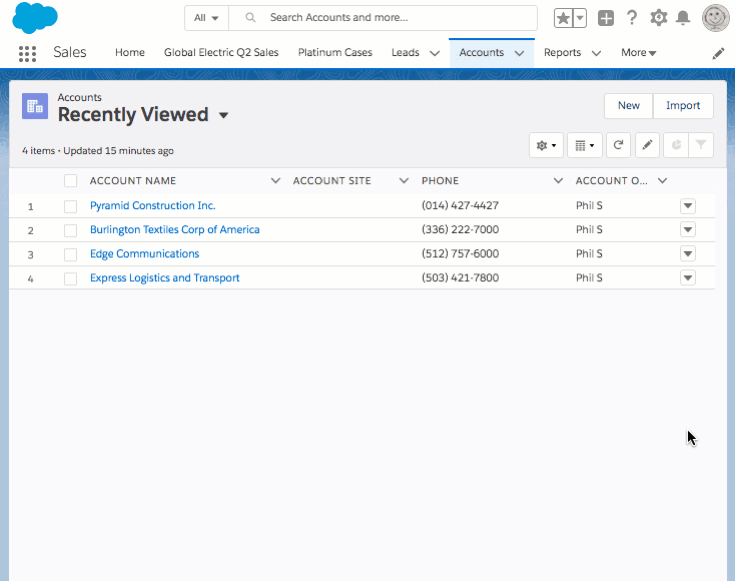Image resolution: width=735 pixels, height=581 pixels.
Task: Open row actions for Burlington Textiles
Action: click(688, 230)
